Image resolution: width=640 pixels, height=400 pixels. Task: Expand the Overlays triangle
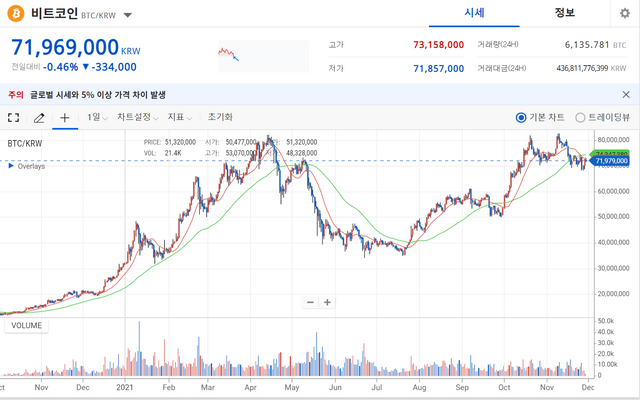click(x=11, y=166)
